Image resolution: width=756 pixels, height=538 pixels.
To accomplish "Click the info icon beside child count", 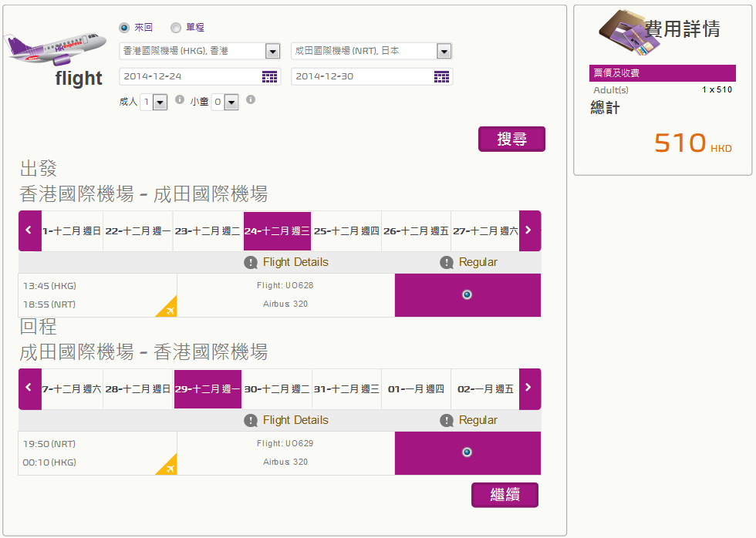I will 251,100.
